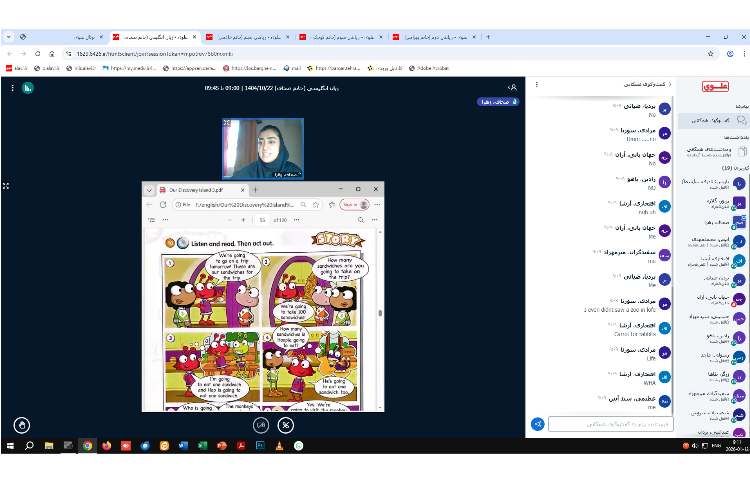
Task: Bookmark this page with the star icon
Action: [x=710, y=53]
